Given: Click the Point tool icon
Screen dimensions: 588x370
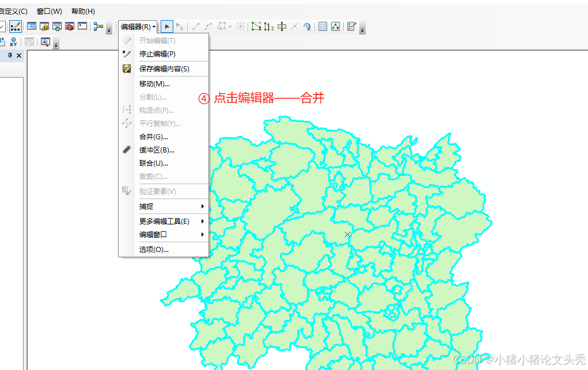Looking at the screenshot, I should point(240,26).
